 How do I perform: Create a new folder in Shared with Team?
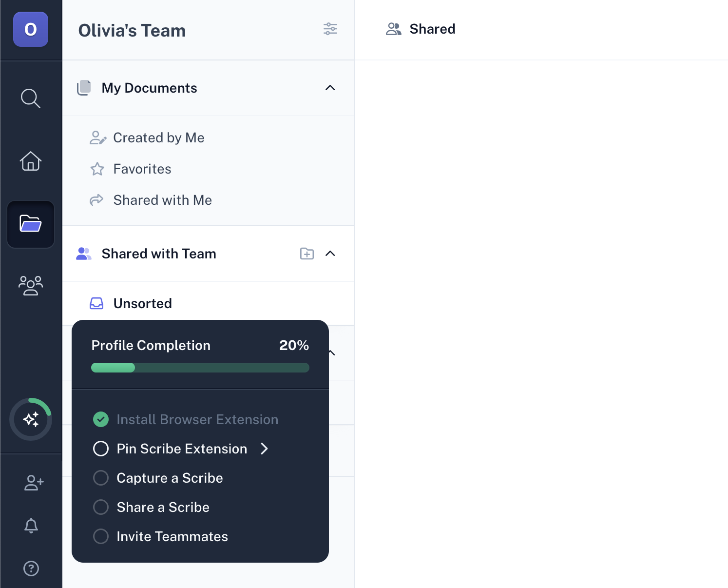[x=307, y=254]
